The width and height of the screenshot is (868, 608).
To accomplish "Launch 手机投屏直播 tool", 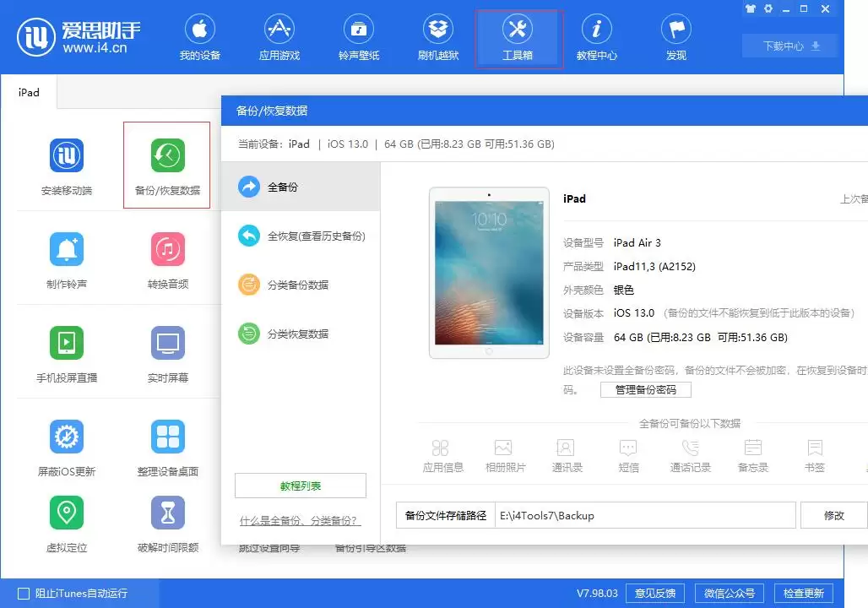I will click(x=67, y=355).
